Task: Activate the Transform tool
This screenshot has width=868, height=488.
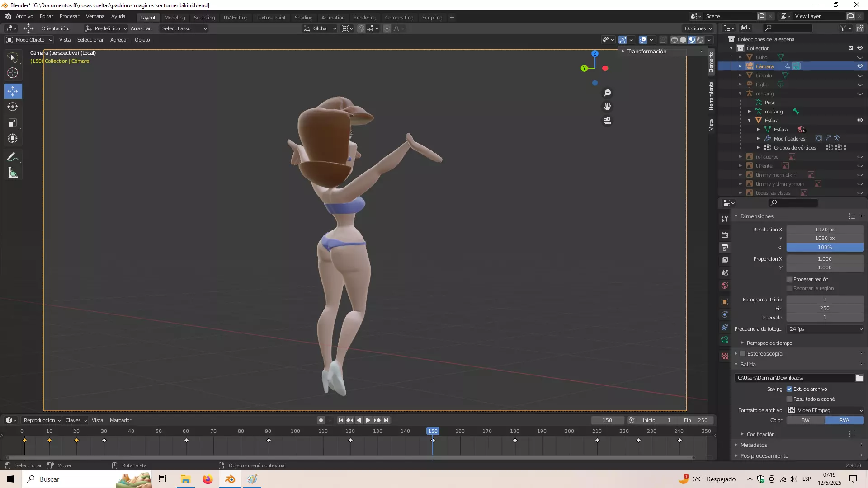Action: pos(13,138)
